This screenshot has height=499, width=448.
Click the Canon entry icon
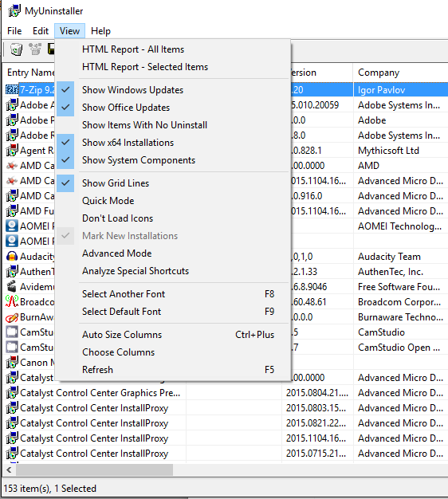point(12,363)
